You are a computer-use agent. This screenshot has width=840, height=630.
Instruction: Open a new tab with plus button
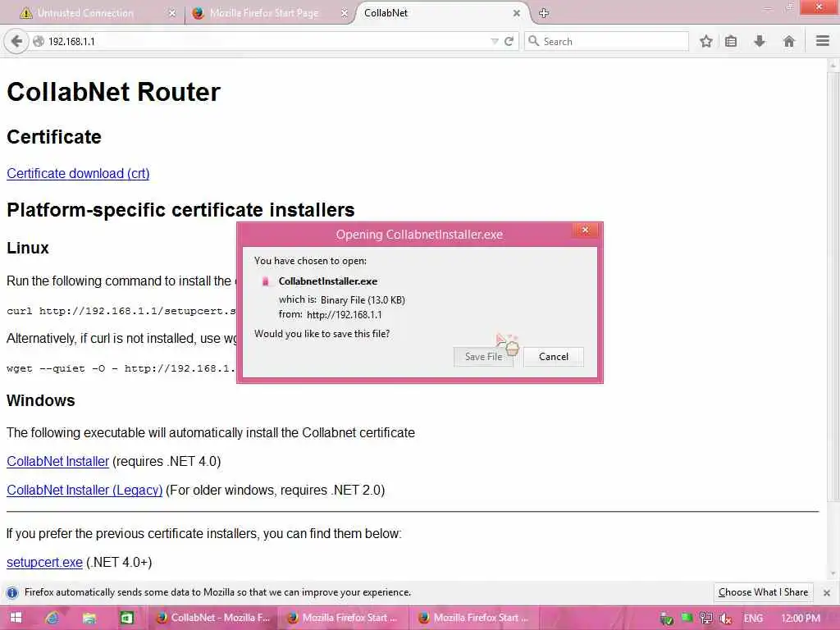[544, 13]
